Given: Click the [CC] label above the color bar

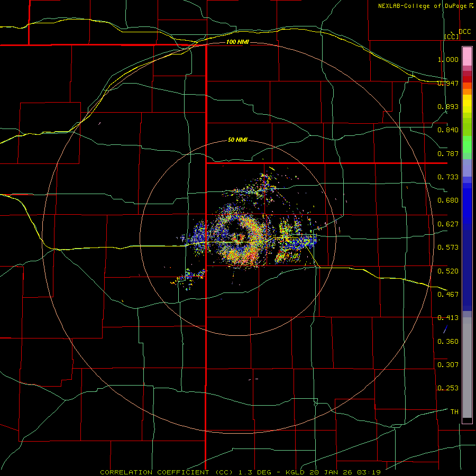Looking at the screenshot, I should [452, 36].
